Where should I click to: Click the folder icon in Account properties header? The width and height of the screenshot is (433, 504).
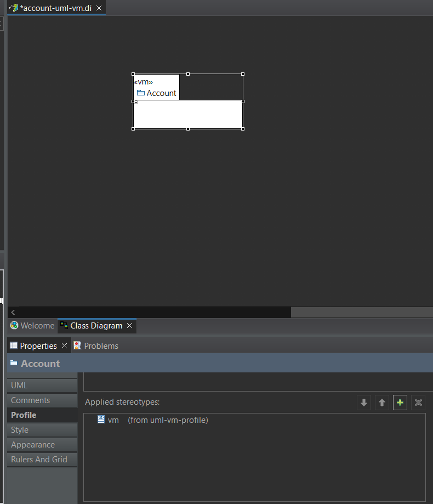click(14, 363)
